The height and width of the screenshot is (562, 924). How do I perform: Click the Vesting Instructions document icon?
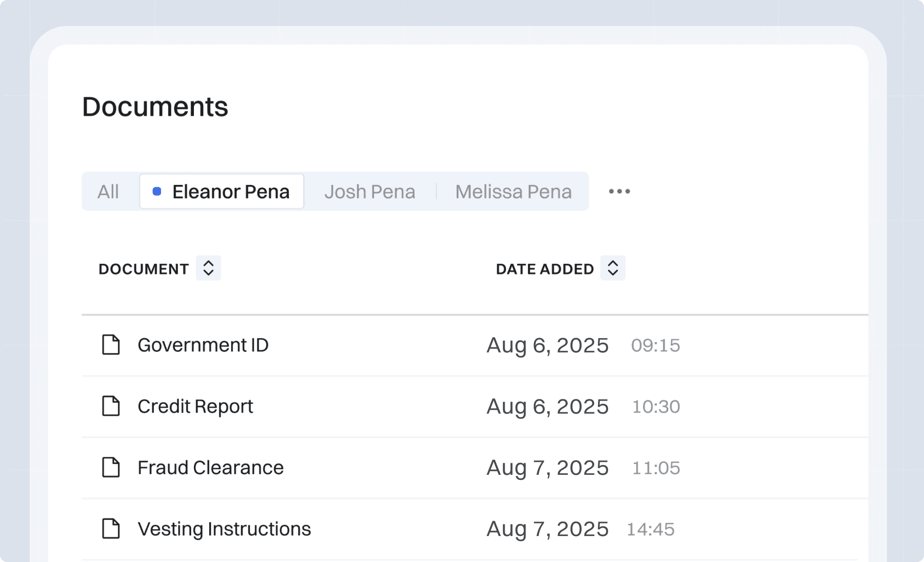pos(110,529)
